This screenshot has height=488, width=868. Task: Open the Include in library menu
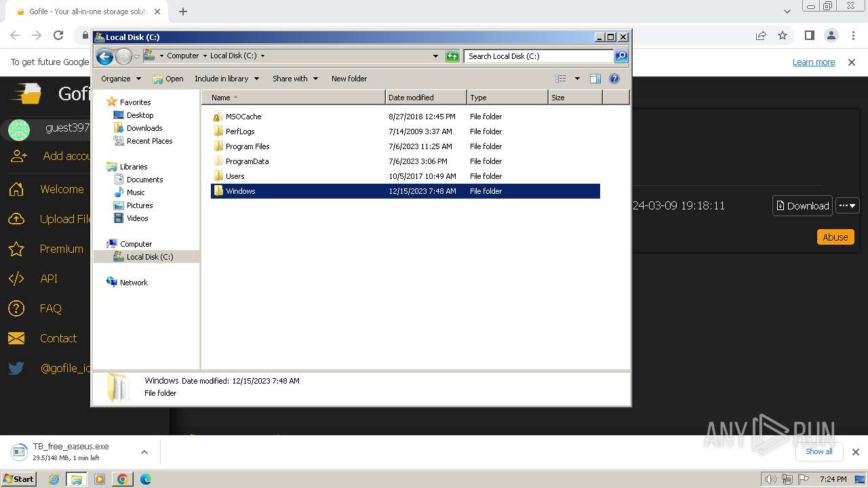tap(226, 79)
